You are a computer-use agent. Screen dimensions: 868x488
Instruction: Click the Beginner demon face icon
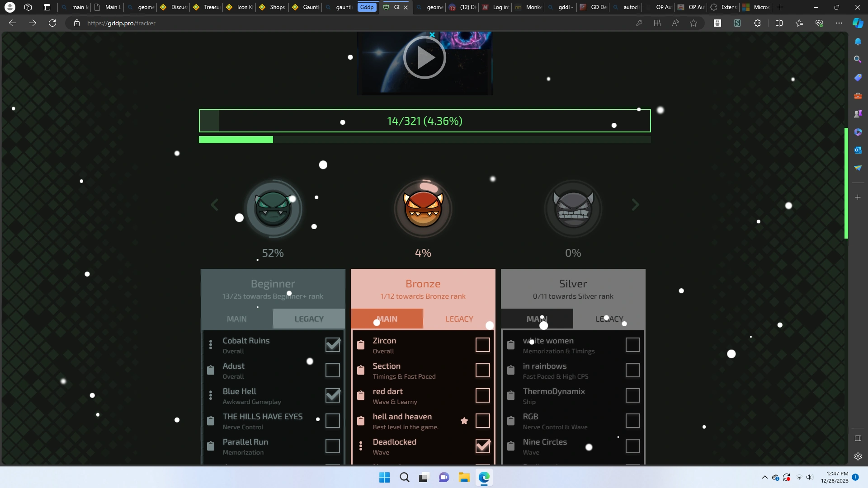point(273,209)
